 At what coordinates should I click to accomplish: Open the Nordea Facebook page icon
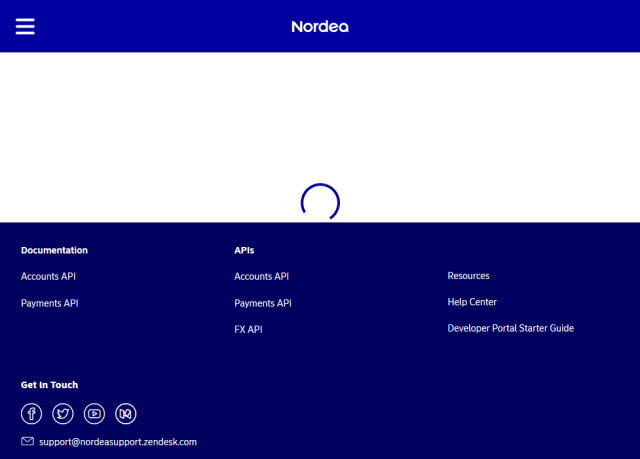[31, 414]
